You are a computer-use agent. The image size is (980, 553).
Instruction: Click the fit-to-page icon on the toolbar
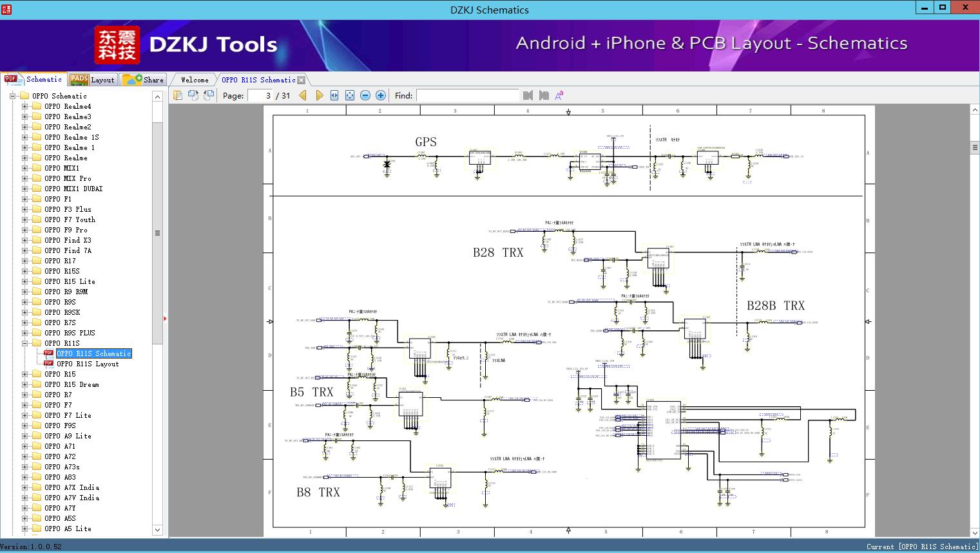[x=349, y=95]
